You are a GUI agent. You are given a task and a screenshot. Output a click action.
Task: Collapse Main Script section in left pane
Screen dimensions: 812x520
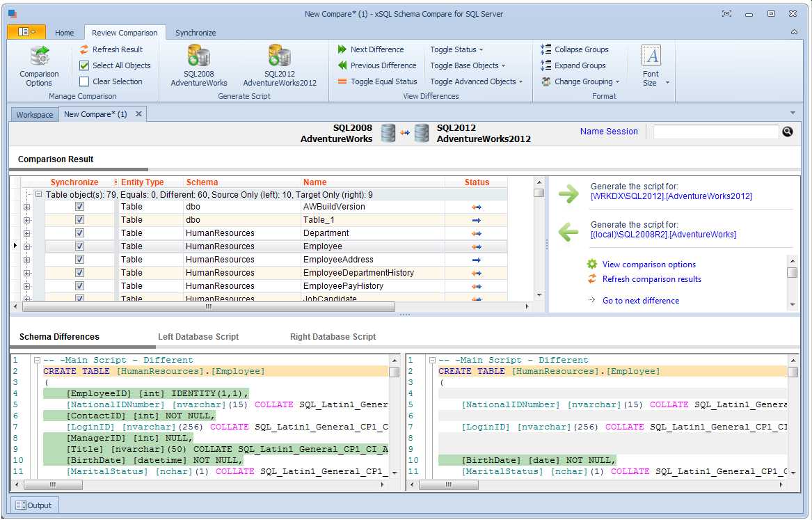click(x=38, y=360)
